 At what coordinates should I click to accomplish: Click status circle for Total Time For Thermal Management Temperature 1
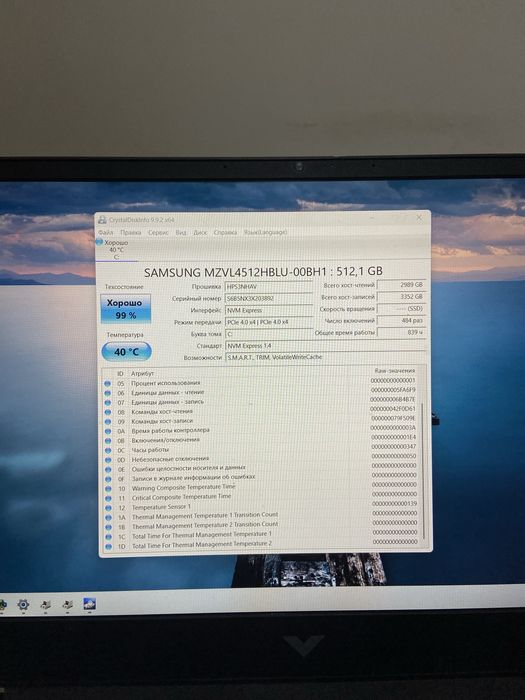108,537
